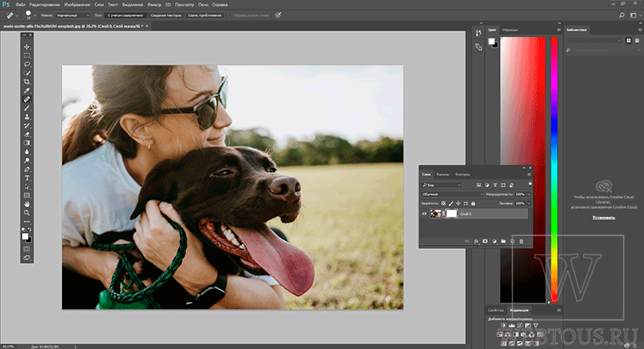Image resolution: width=644 pixels, height=349 pixels.
Task: Switch to the Каналы tab
Action: coord(443,174)
